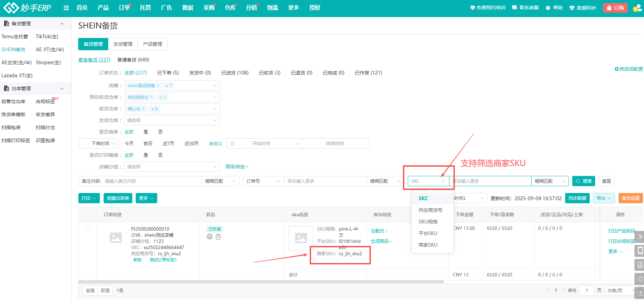Open the 紧急备货 (237) link

(94, 60)
